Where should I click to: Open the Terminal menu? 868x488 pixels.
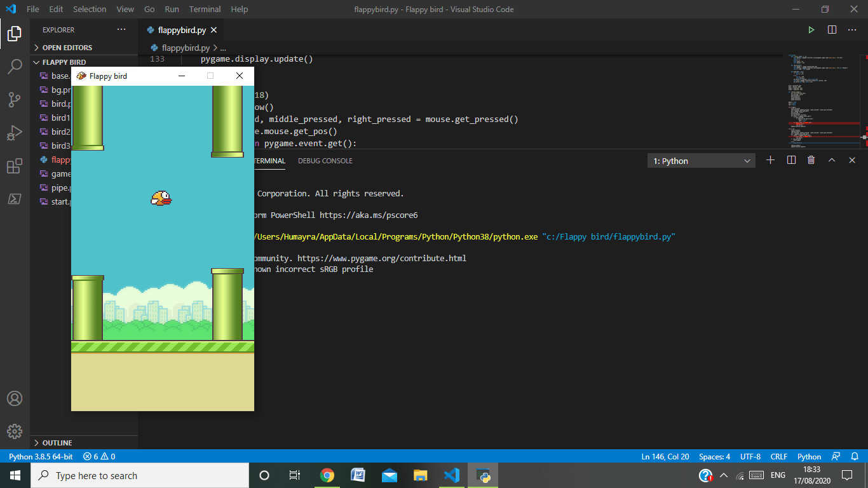pyautogui.click(x=205, y=9)
